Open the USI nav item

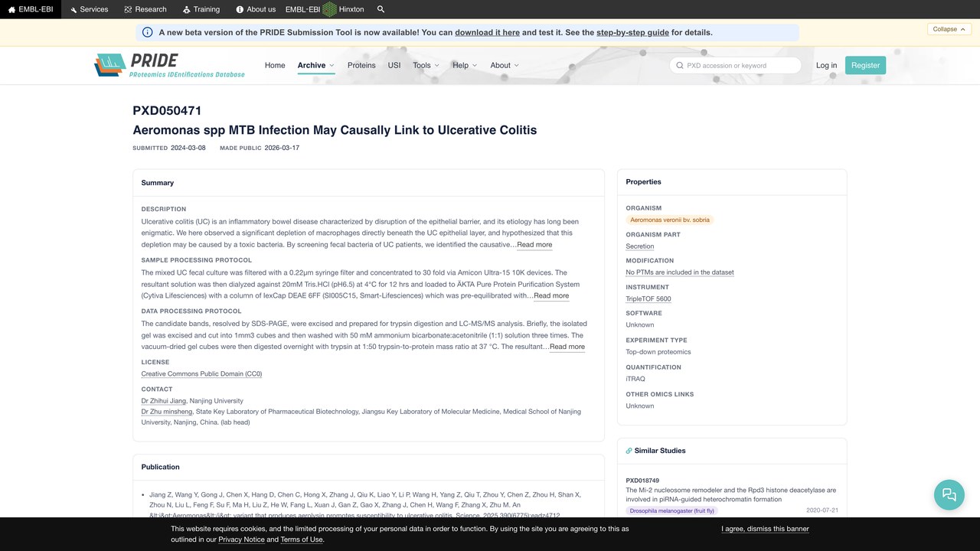[x=394, y=65]
